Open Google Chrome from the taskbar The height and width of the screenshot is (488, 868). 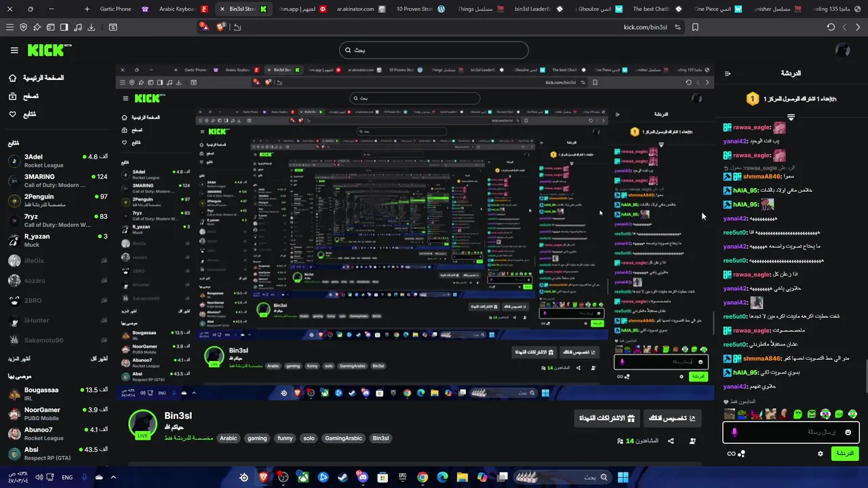(422, 477)
